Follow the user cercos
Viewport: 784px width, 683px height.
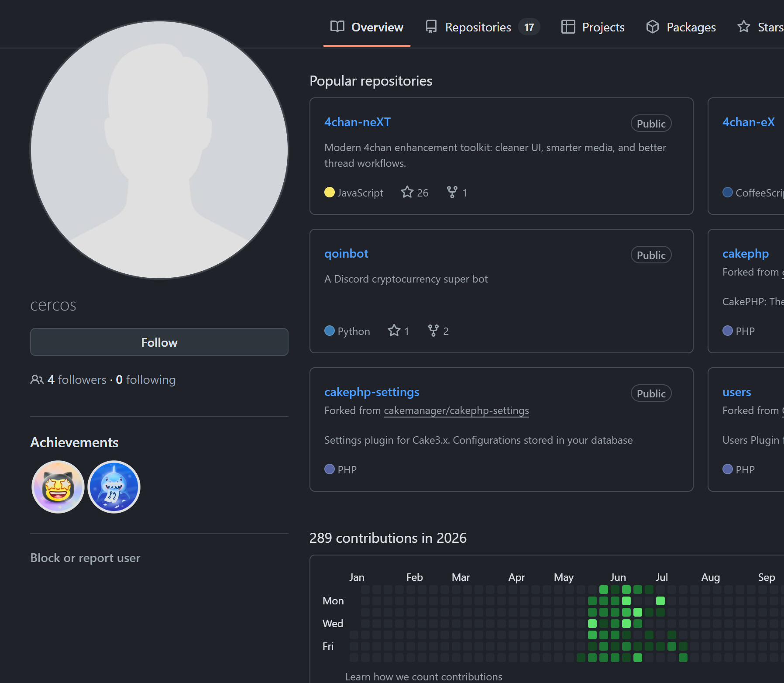coord(159,342)
